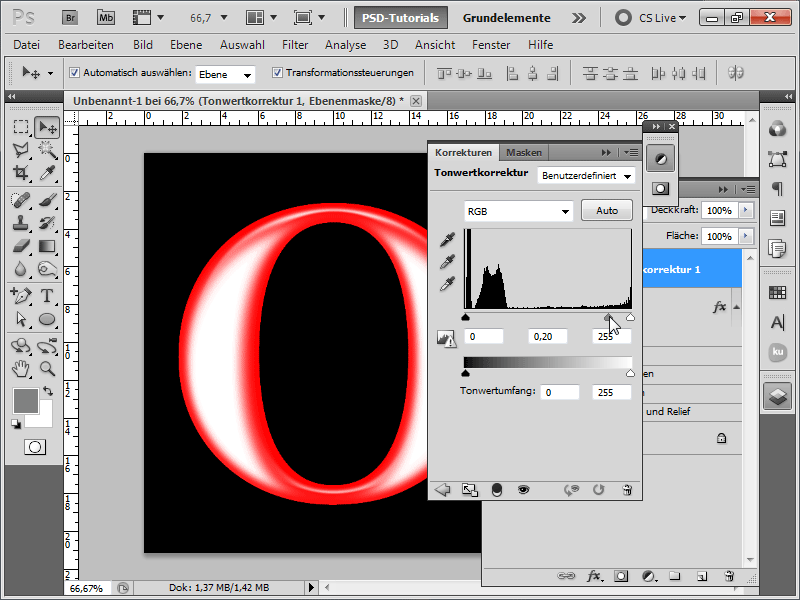Select the History Brush tool
Screen dimensions: 800x600
(x=46, y=223)
